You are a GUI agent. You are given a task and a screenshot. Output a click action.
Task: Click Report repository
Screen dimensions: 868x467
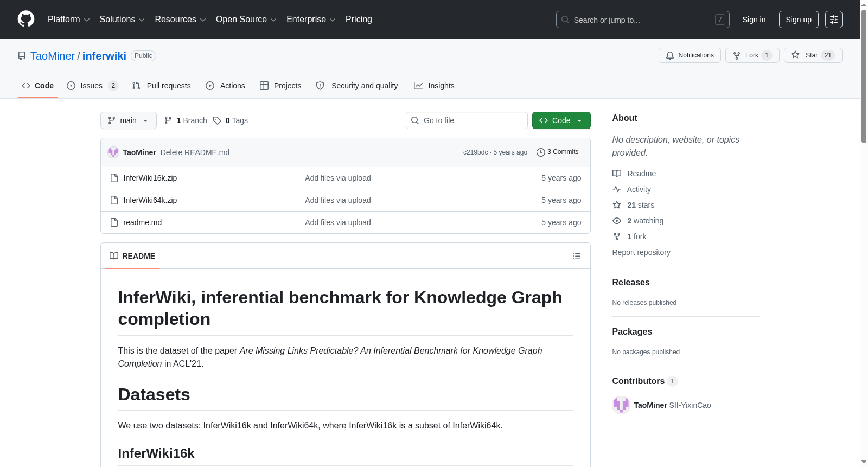point(641,252)
